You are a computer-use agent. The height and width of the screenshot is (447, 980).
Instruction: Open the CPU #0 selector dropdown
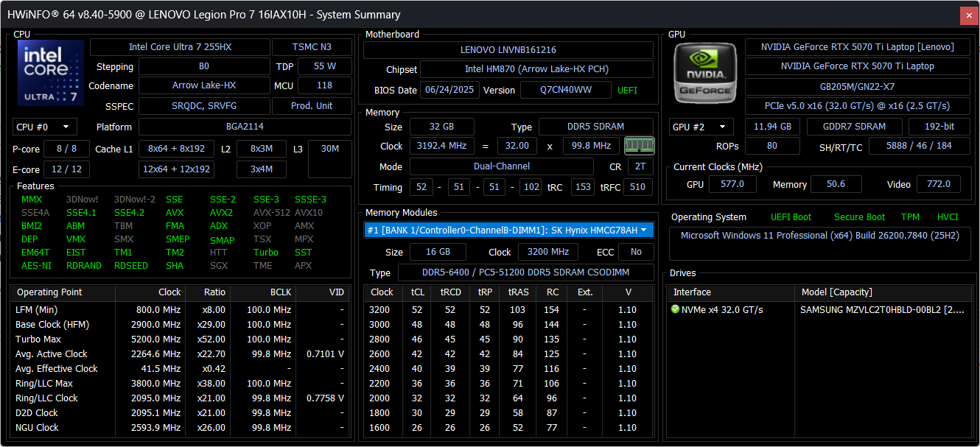[45, 127]
